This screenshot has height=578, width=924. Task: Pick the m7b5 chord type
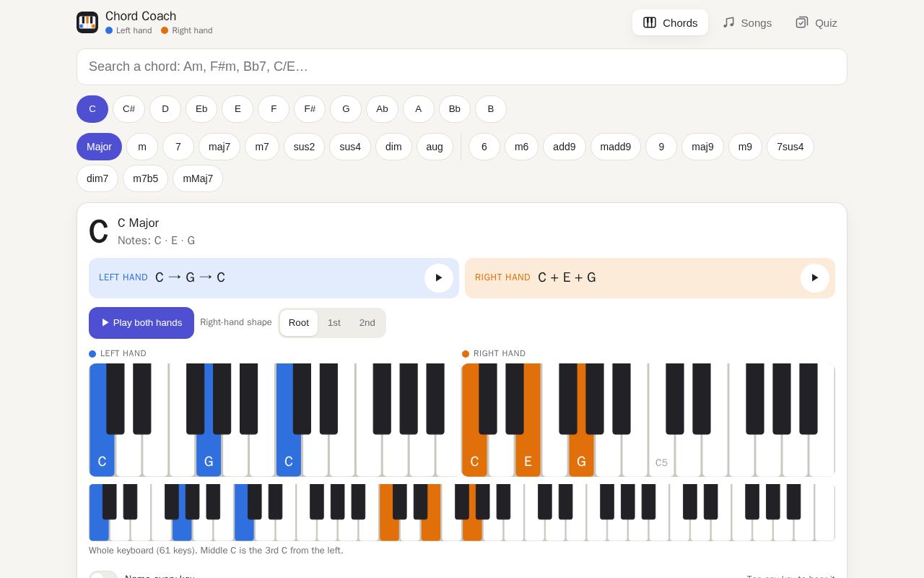pyautogui.click(x=145, y=178)
